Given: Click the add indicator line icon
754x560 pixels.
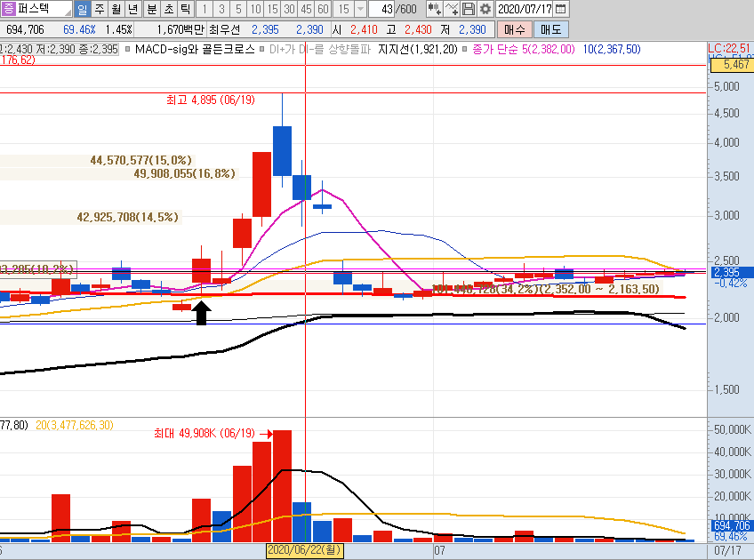Looking at the screenshot, I should [x=452, y=9].
